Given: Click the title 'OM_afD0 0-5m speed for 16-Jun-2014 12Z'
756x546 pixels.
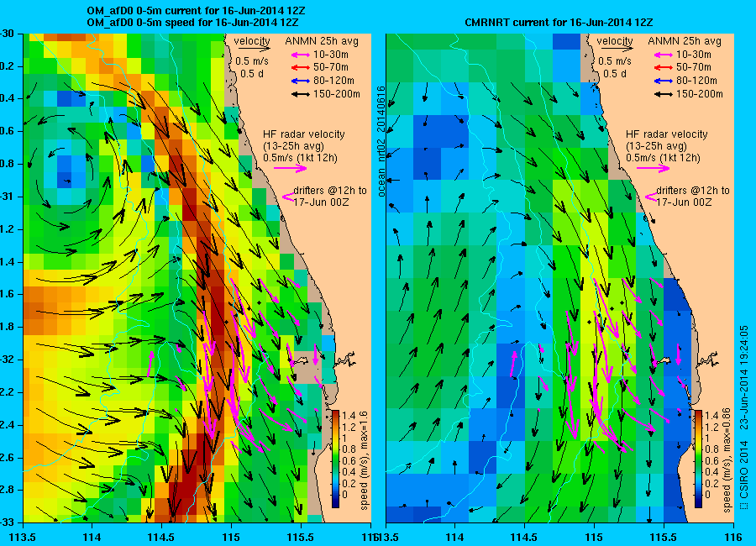Looking at the screenshot, I should 192,22.
